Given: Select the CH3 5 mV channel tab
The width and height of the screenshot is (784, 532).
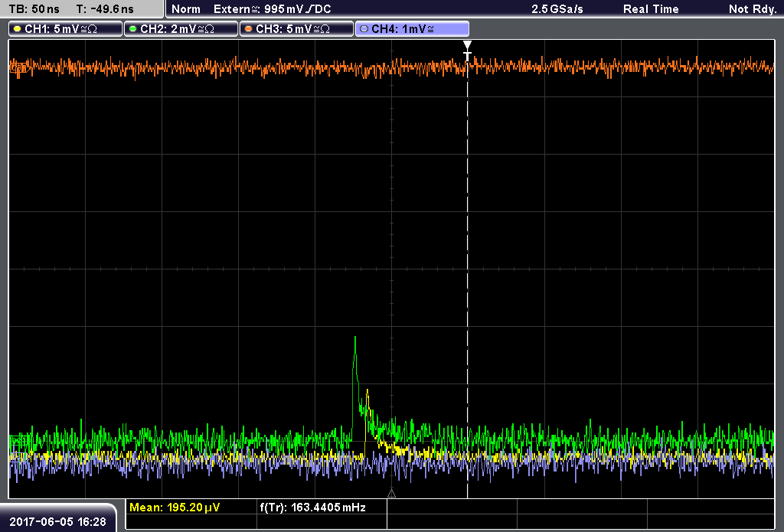Looking at the screenshot, I should click(296, 29).
